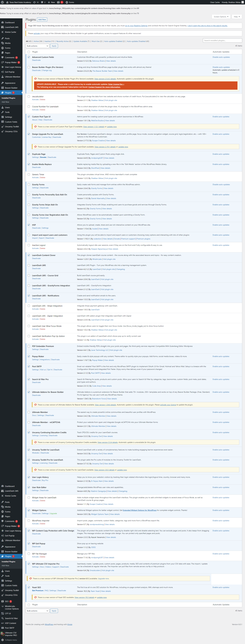Open View version 19.3 details for Yoast SEO
Viewport: 245px width, 644px height.
(x=84, y=597)
